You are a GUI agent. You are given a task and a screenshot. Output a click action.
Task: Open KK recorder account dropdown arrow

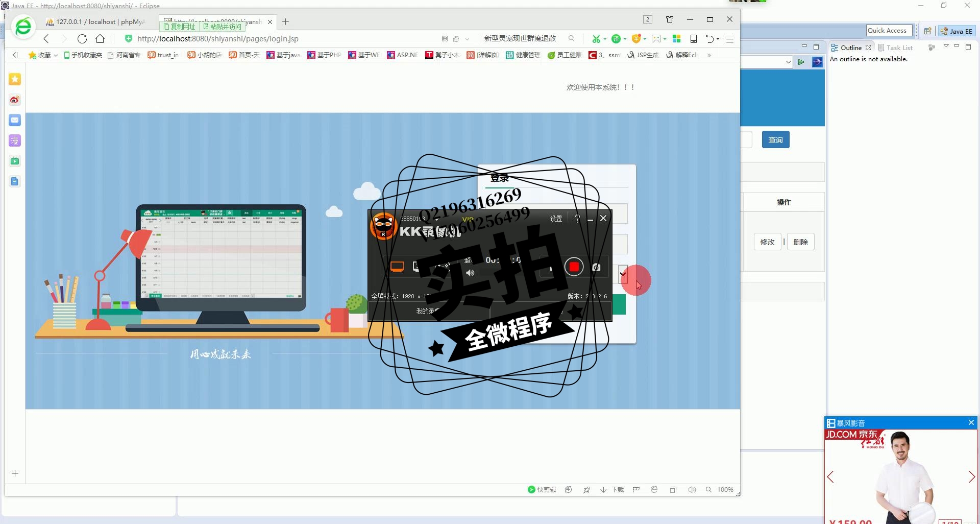coord(437,219)
